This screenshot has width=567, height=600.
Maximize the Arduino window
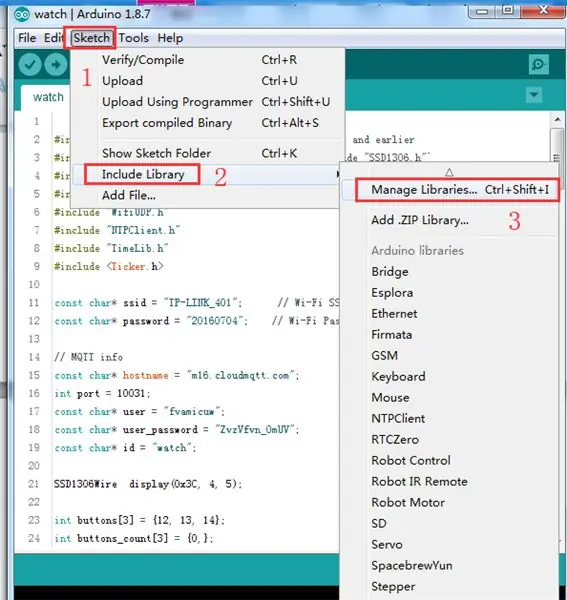tap(507, 11)
